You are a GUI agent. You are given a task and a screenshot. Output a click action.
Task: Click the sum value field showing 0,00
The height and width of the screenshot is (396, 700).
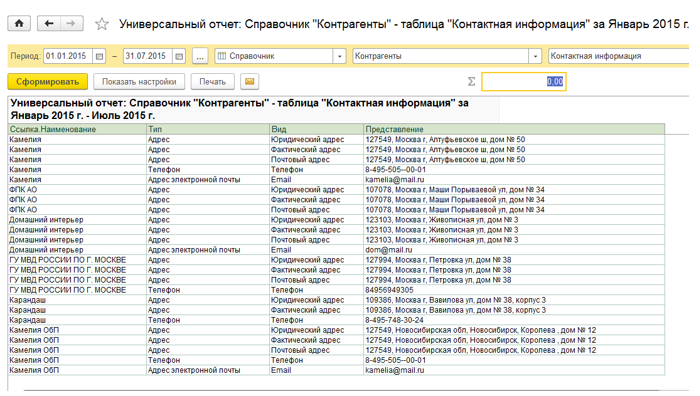[524, 82]
